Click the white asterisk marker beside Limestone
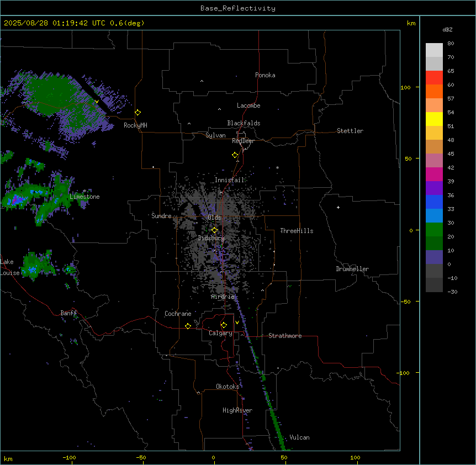 tap(84, 191)
